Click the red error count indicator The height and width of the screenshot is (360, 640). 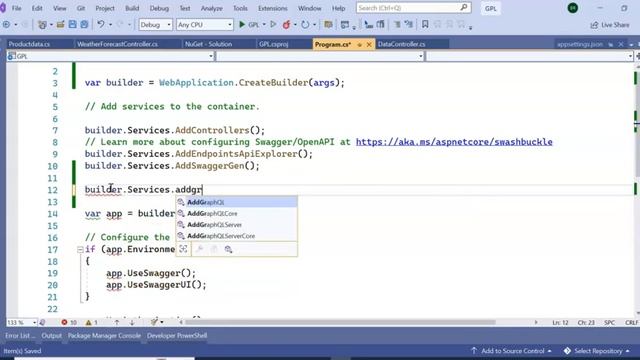coord(69,322)
